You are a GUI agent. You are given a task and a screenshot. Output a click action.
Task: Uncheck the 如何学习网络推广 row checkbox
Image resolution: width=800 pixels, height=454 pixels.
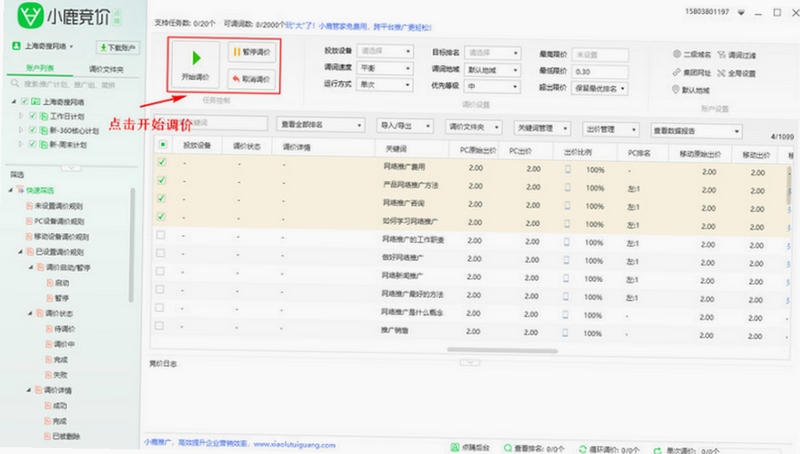[161, 217]
